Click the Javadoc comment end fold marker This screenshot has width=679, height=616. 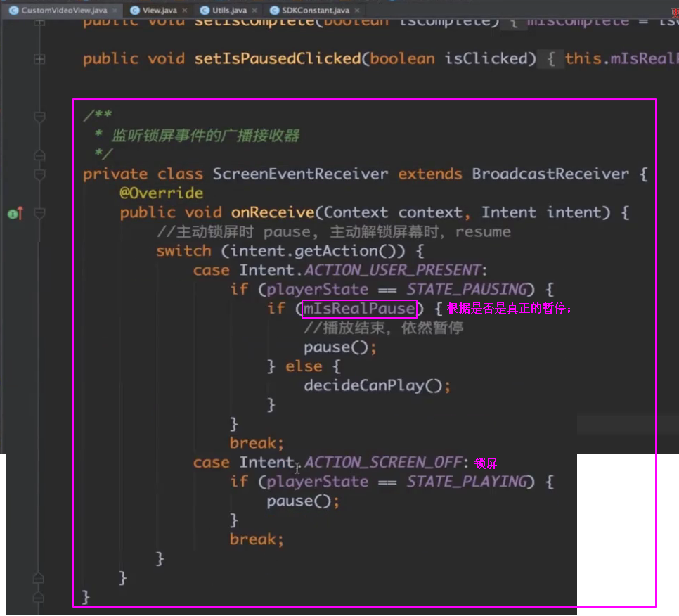[39, 155]
